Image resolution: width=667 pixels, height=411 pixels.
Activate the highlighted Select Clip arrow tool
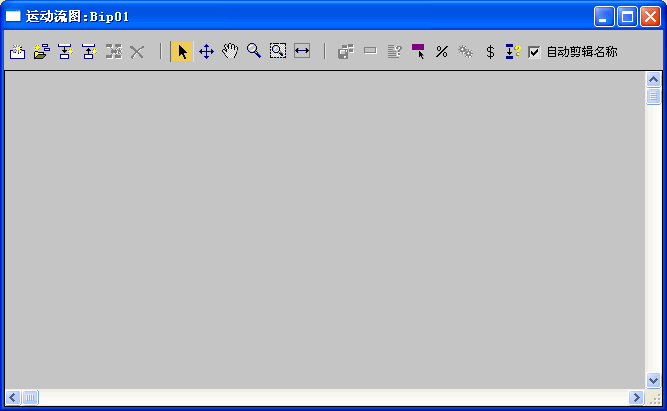(x=182, y=51)
